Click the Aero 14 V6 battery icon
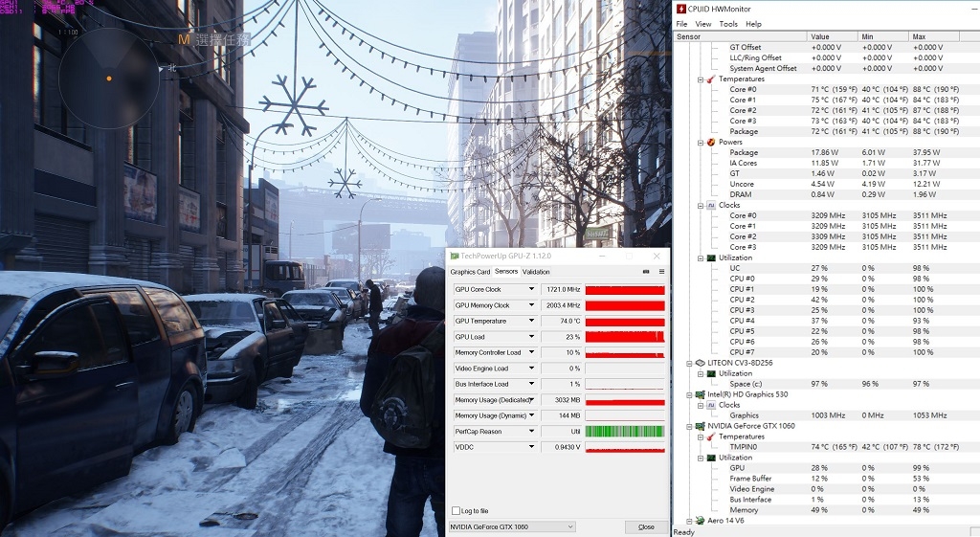 tap(700, 520)
